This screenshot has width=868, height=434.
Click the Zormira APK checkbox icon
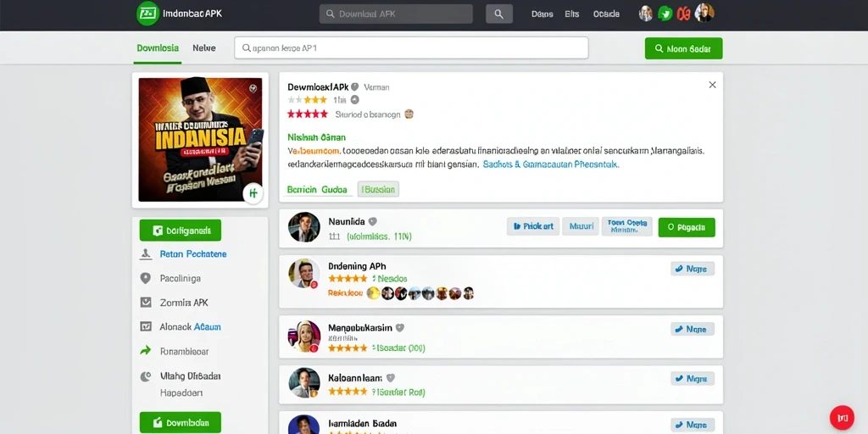146,303
